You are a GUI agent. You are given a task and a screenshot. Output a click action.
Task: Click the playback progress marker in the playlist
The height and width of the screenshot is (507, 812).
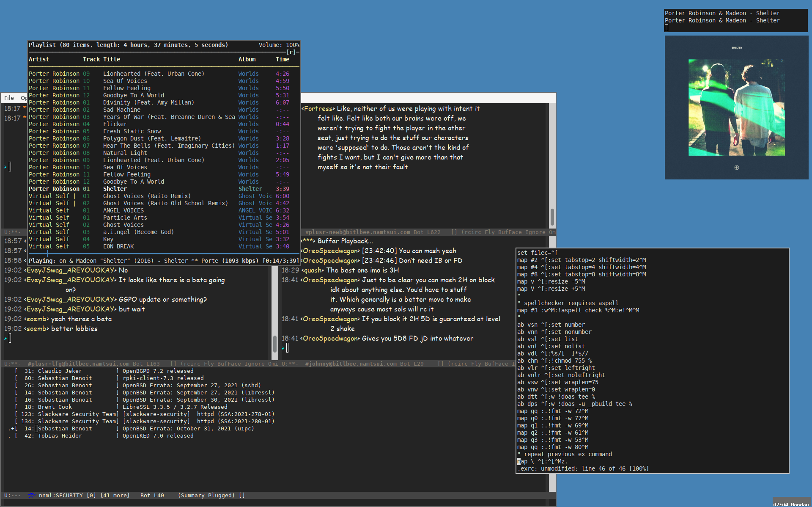pos(47,253)
